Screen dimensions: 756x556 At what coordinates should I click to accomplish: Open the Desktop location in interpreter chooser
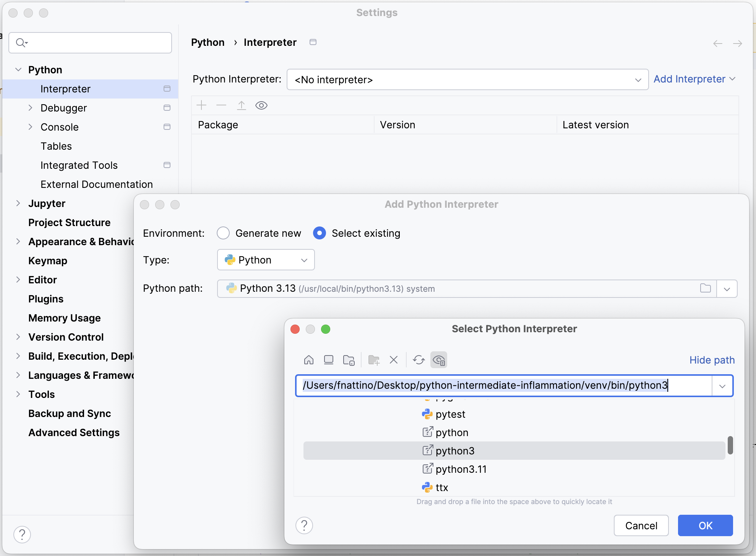pos(328,360)
